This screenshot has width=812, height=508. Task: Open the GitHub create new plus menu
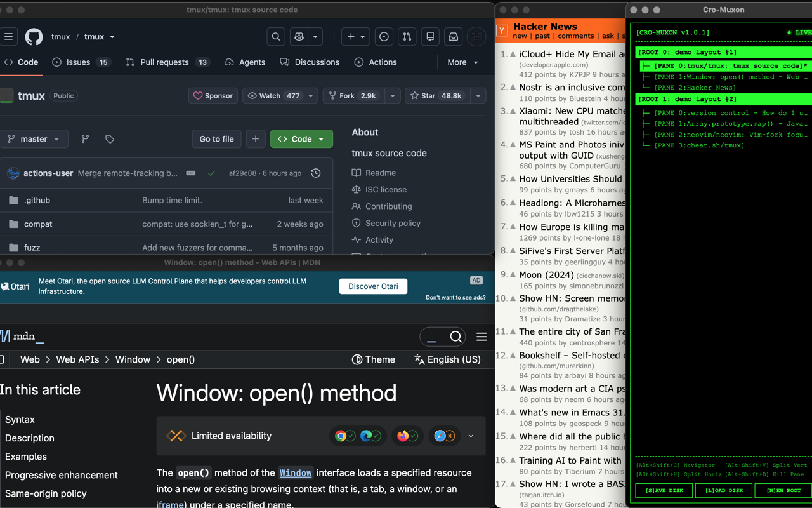tap(355, 37)
